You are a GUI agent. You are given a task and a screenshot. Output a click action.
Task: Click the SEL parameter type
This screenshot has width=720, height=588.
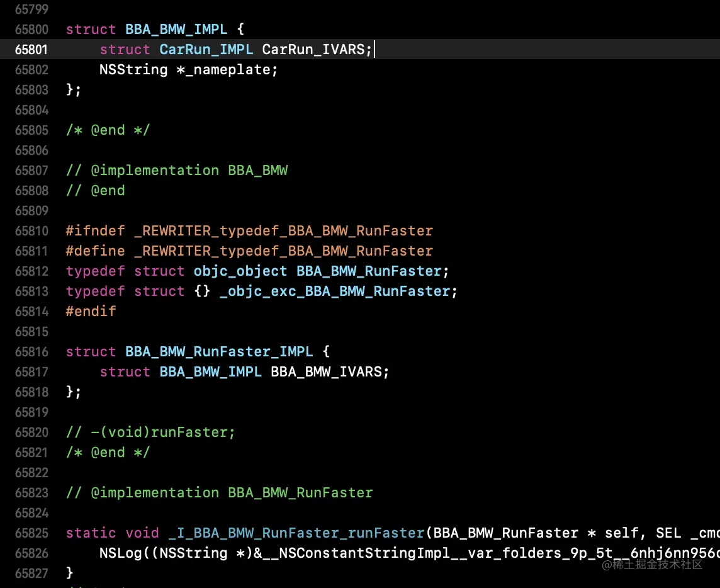coord(668,533)
